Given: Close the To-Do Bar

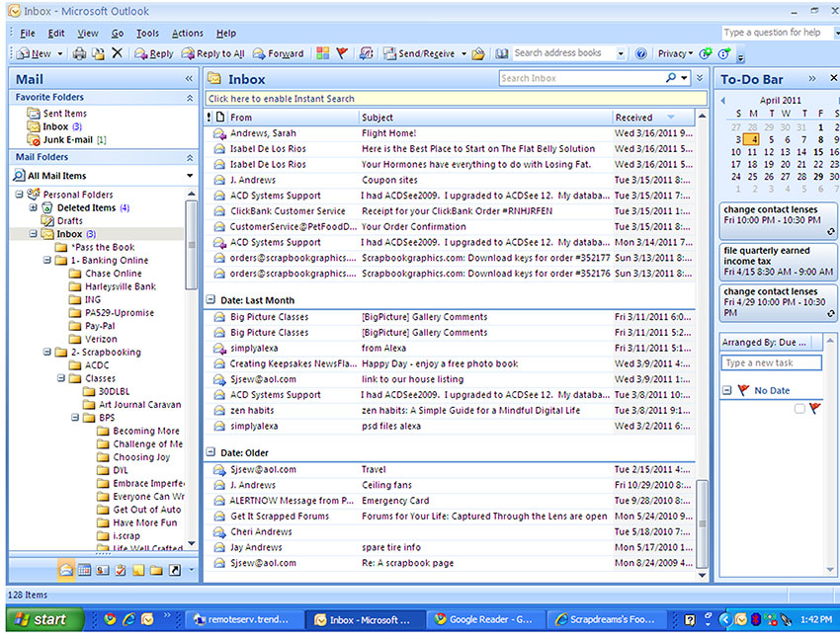Looking at the screenshot, I should 833,78.
